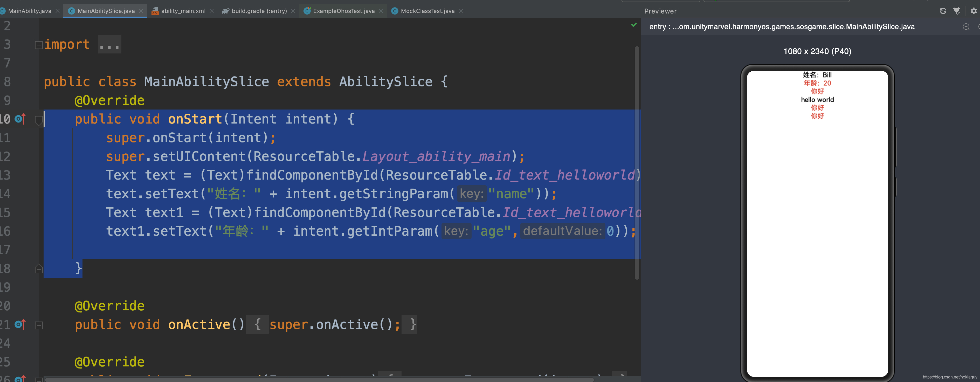
Task: Refresh the Previewer with the reload icon
Action: 943,11
